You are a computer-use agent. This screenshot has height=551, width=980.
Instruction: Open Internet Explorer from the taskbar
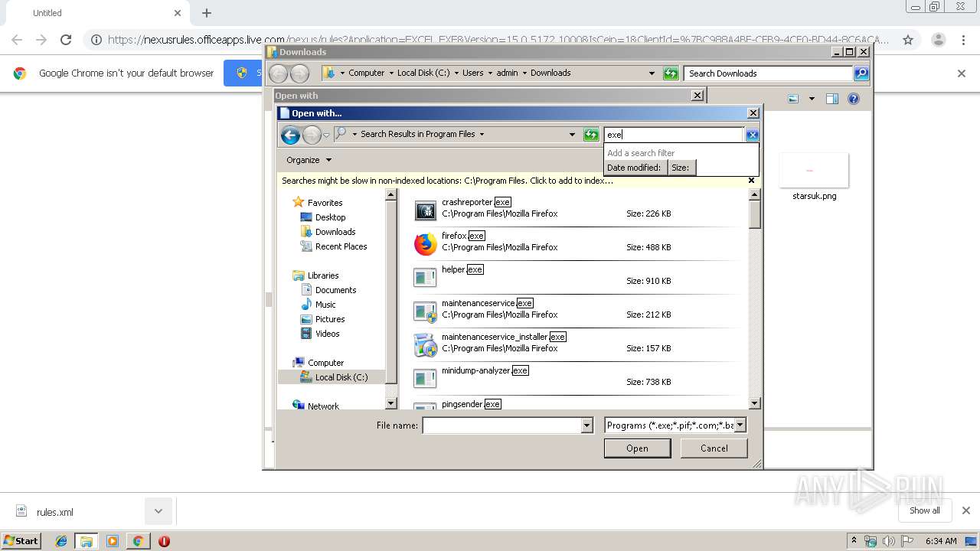61,541
